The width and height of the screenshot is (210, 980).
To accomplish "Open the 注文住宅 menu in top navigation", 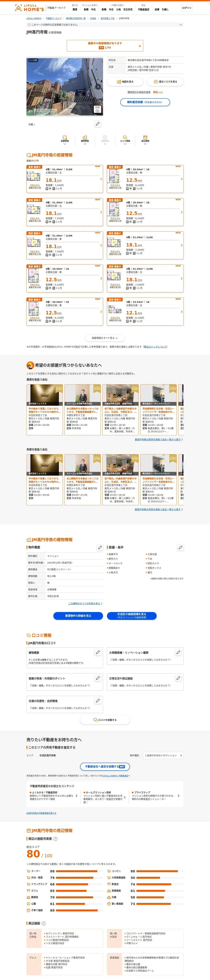I will point(128,9).
